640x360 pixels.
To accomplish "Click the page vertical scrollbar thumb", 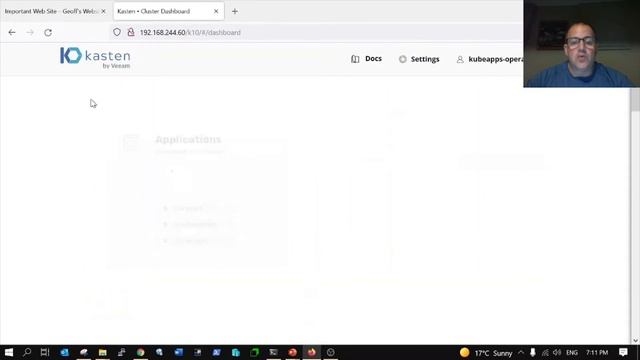I will 635,99.
